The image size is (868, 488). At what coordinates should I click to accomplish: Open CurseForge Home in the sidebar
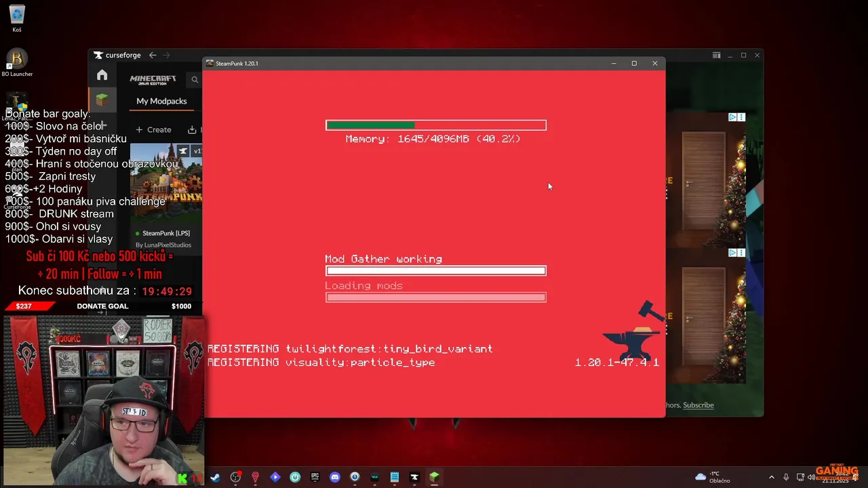coord(102,75)
